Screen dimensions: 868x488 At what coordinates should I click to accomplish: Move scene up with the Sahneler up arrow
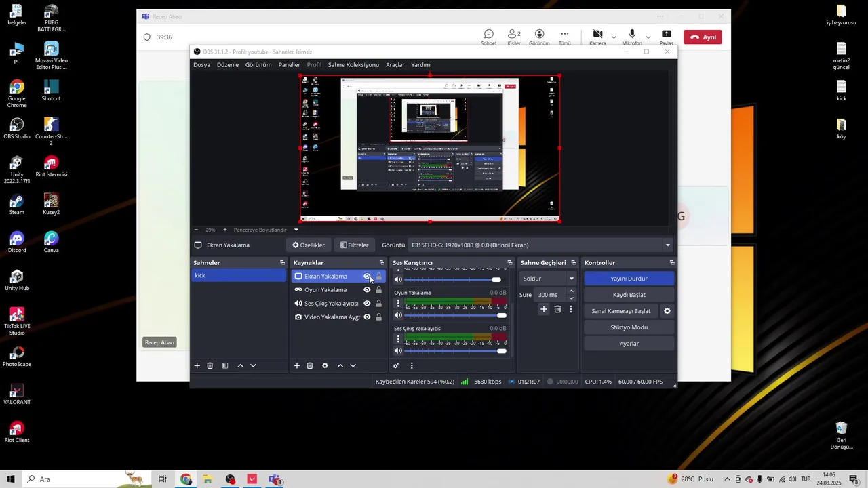[x=240, y=366]
